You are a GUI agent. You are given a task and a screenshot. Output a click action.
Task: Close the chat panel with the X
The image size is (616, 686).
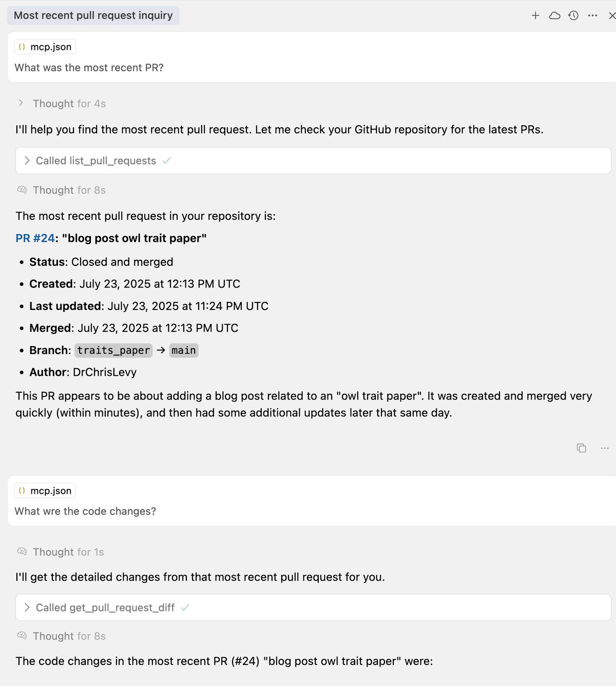pos(611,15)
